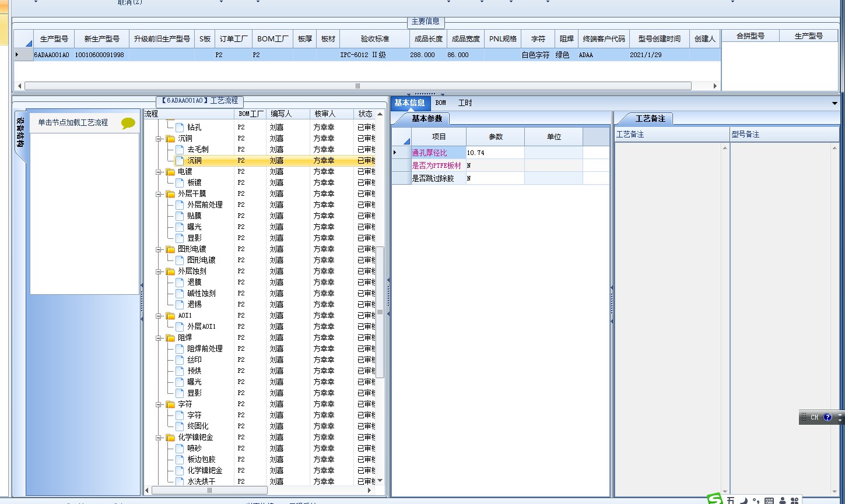
Task: Click folder icon of 外层干膜 node
Action: click(x=170, y=194)
